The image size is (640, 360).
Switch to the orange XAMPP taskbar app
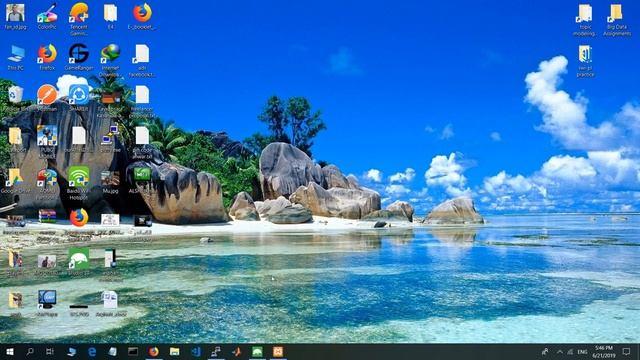coord(278,351)
